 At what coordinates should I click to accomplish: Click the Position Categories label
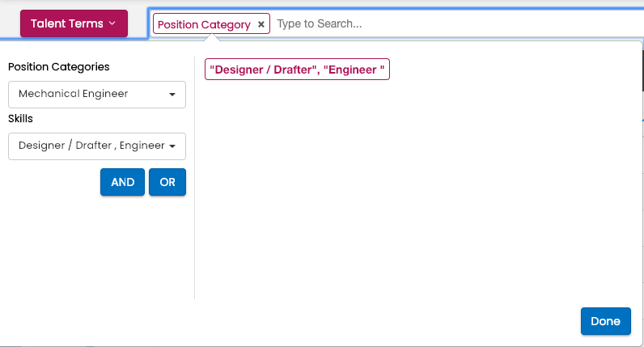point(58,66)
